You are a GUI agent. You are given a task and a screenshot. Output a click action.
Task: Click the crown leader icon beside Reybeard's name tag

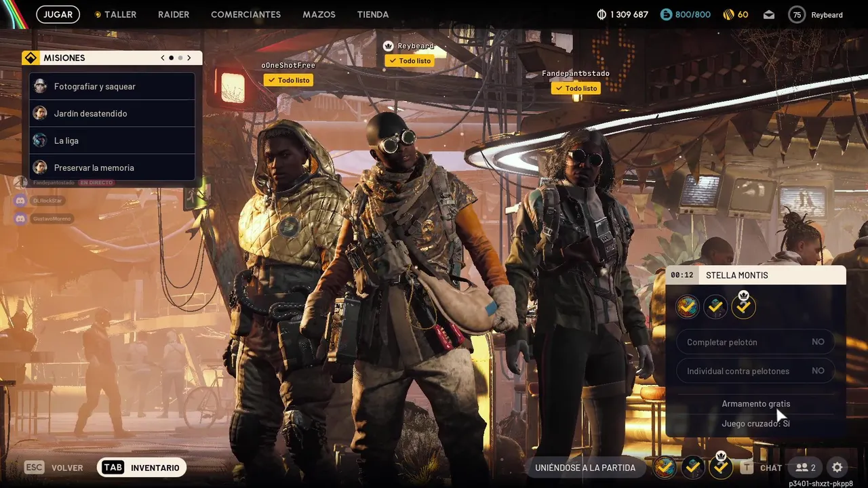[x=388, y=46]
